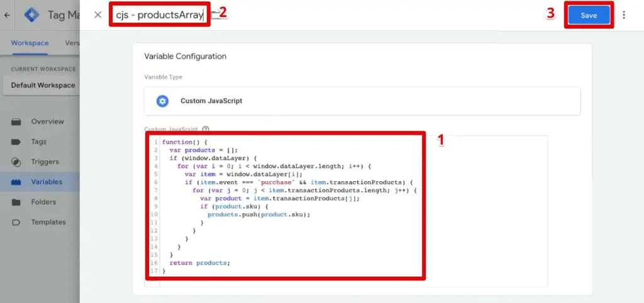Screen dimensions: 644x303
Task: Click the Tags label icon
Action: pos(16,141)
